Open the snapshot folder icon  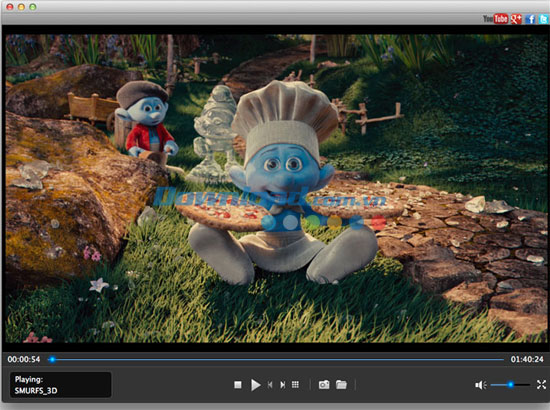(341, 385)
